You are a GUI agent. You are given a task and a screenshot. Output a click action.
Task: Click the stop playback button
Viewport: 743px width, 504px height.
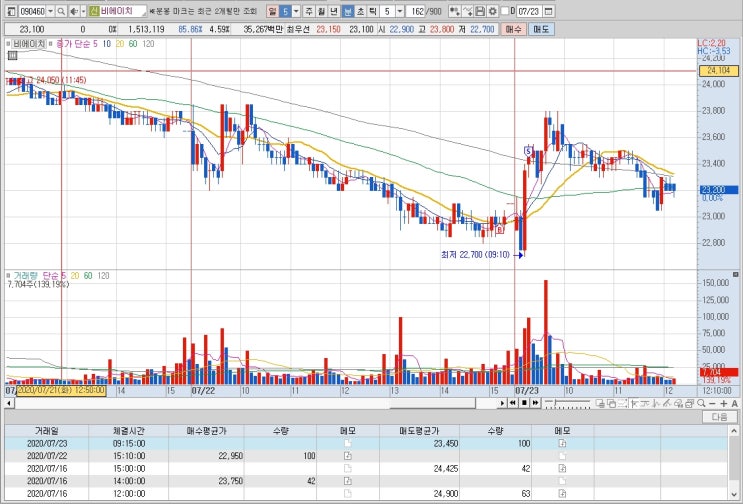[524, 403]
